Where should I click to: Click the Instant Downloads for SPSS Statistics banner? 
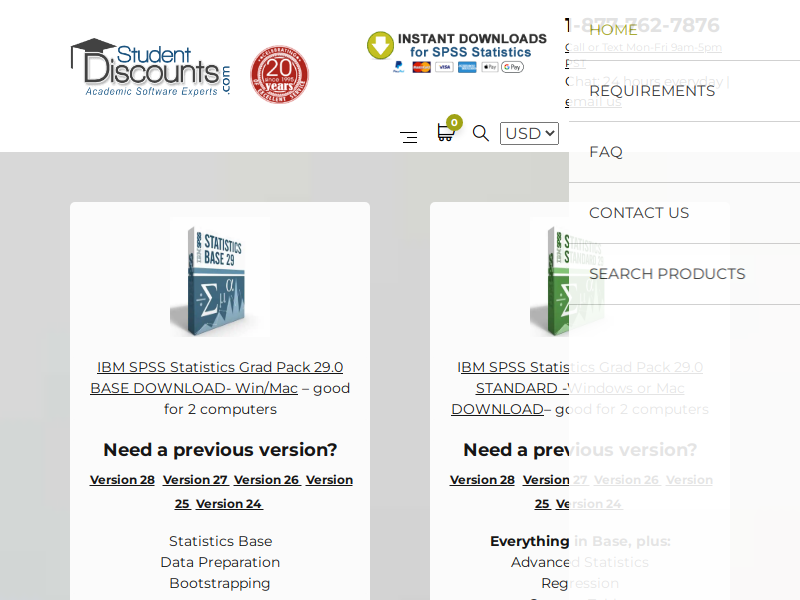[x=457, y=53]
